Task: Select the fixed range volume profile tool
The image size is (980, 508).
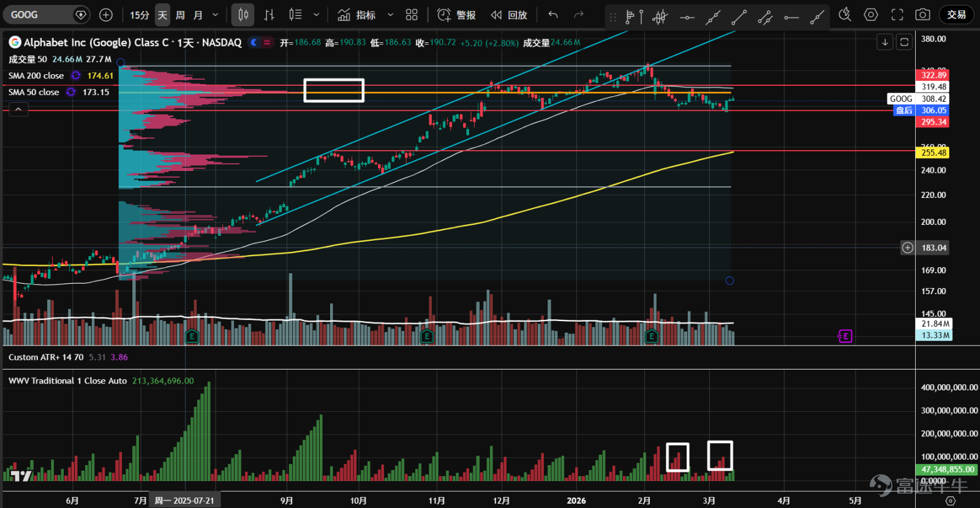Action: (x=660, y=17)
